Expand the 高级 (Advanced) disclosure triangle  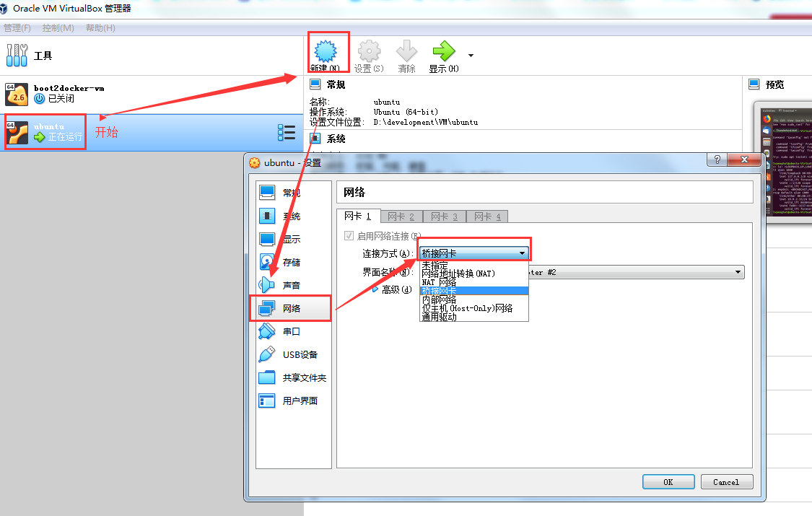pos(375,290)
